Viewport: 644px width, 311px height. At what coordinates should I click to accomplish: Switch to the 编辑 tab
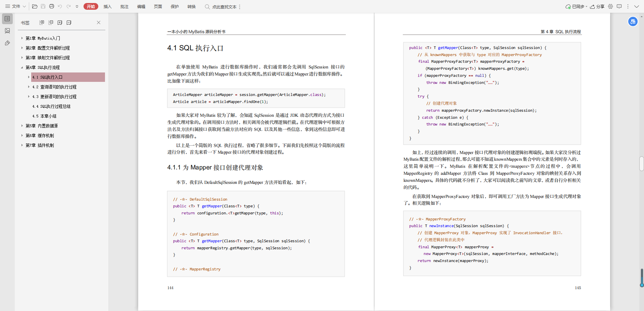coord(141,6)
